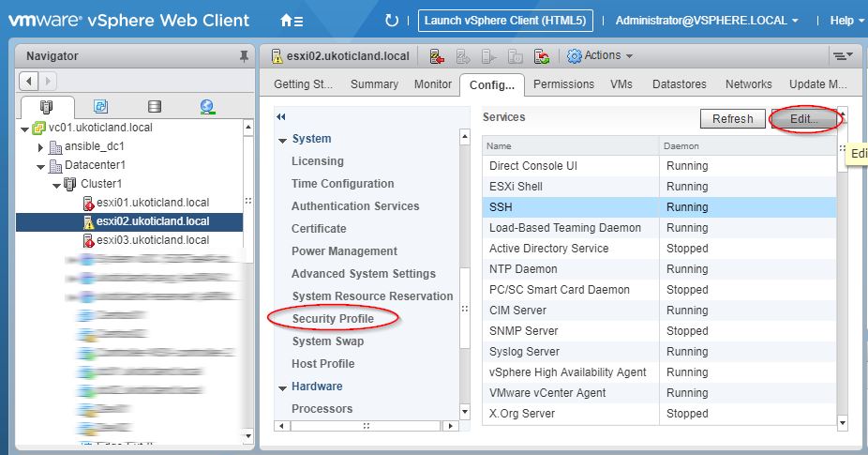Viewport: 868px width, 455px height.
Task: Click the Cluster1 cluster icon
Action: pyautogui.click(x=70, y=184)
